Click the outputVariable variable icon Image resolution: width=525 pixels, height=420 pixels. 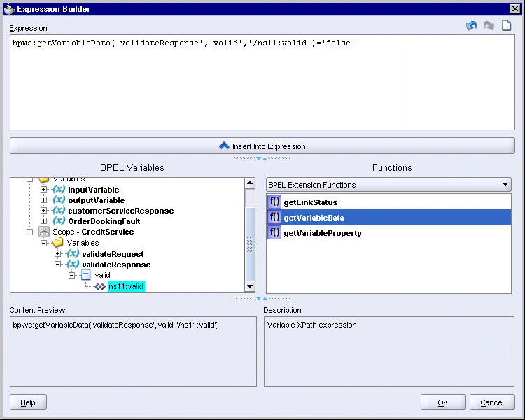coord(59,200)
